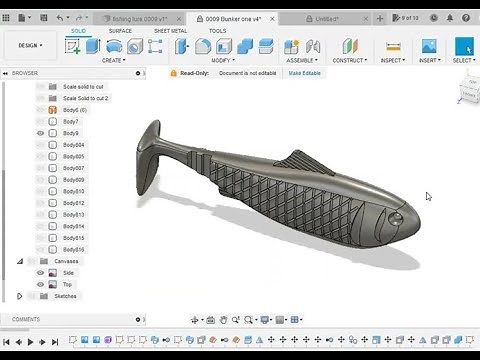
Task: Click the Look At tool
Action: (x=211, y=320)
